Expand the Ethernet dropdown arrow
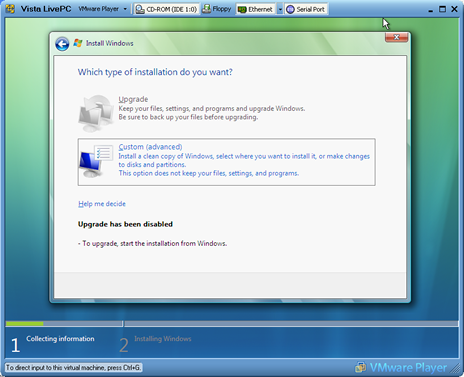The image size is (464, 377). tap(280, 9)
